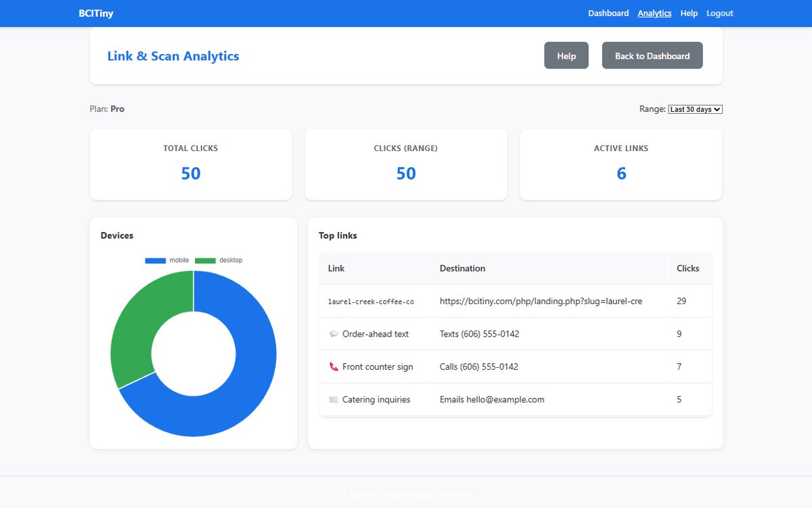The height and width of the screenshot is (508, 812).
Task: Open the Range dropdown showing Last 30 days
Action: point(695,109)
